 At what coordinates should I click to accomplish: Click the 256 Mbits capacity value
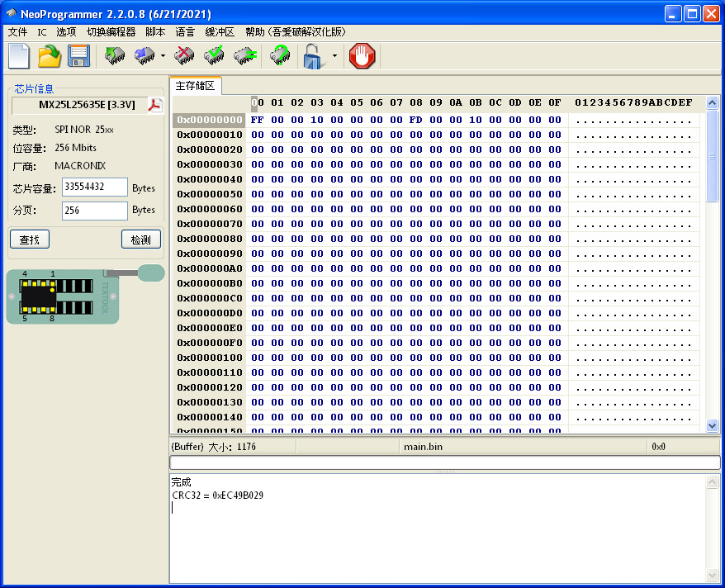(76, 148)
